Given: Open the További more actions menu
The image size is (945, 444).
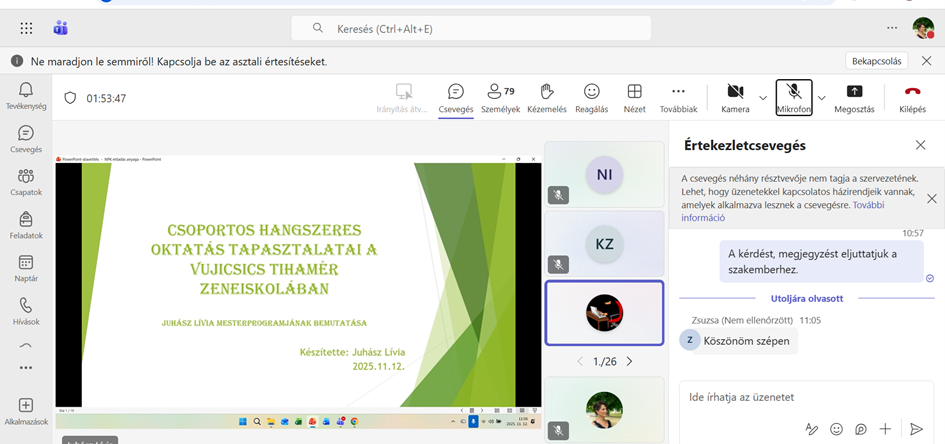Looking at the screenshot, I should coord(678,98).
